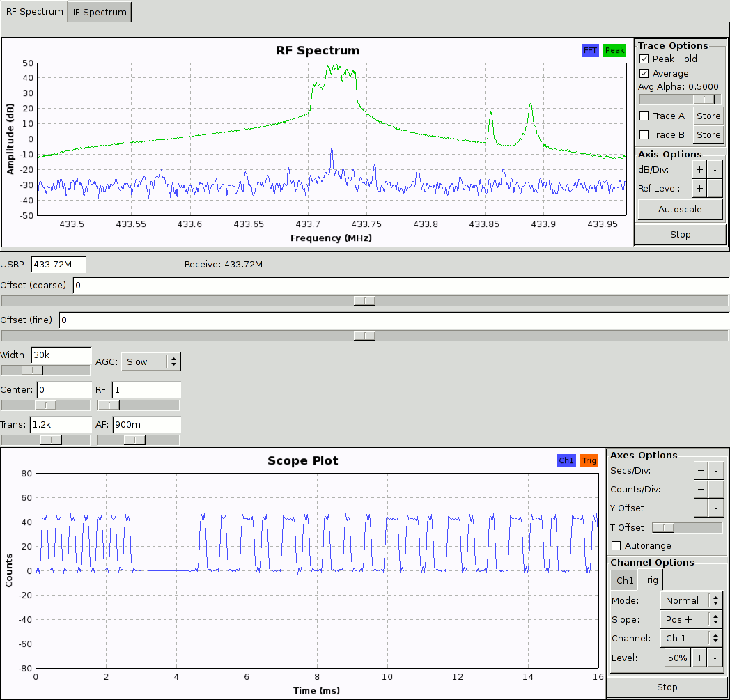The width and height of the screenshot is (730, 700).
Task: Expand the trigger Slope dropdown
Action: 692,619
